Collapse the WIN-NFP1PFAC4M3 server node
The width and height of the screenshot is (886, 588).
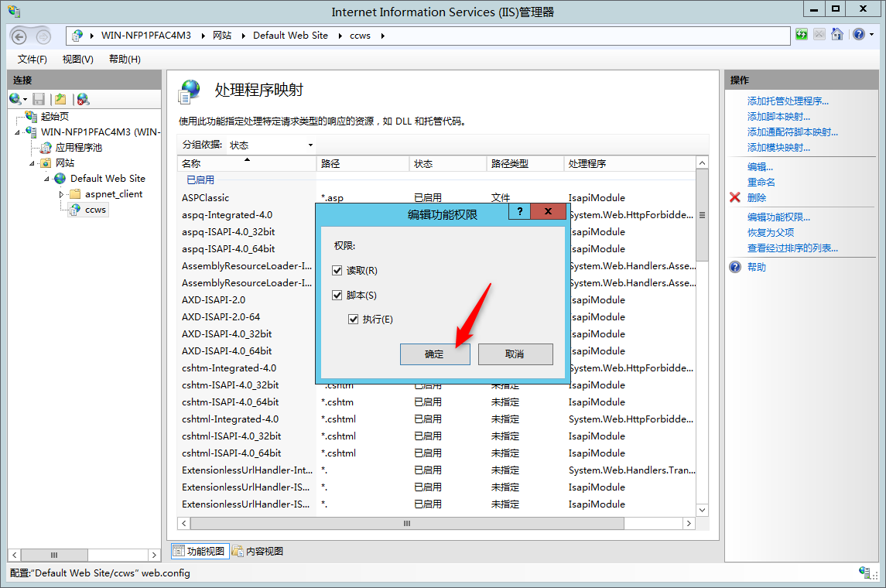[17, 132]
